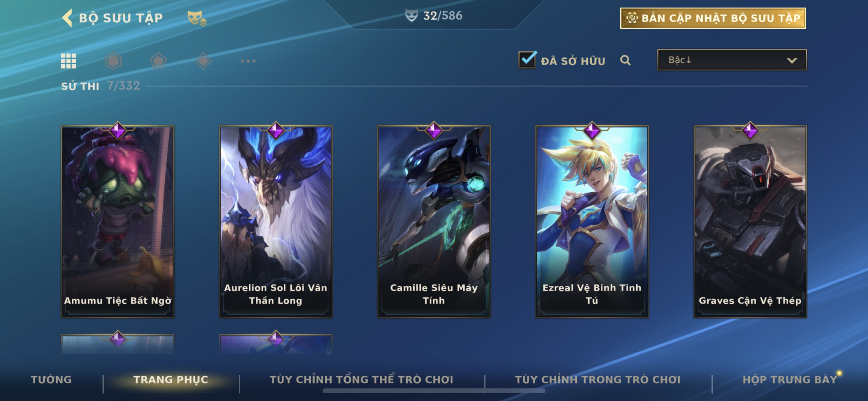Go back using Bộ Sưu Tập arrow

[x=67, y=17]
